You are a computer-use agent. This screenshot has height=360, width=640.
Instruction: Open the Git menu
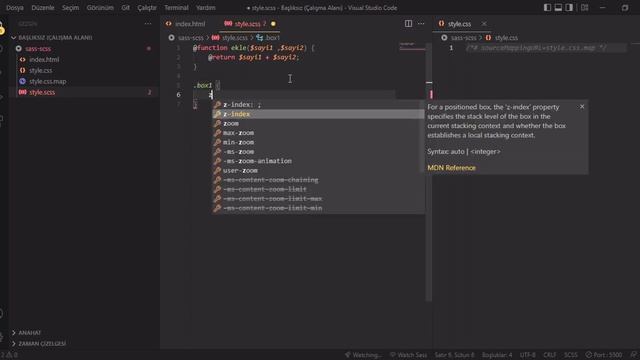pyautogui.click(x=125, y=8)
